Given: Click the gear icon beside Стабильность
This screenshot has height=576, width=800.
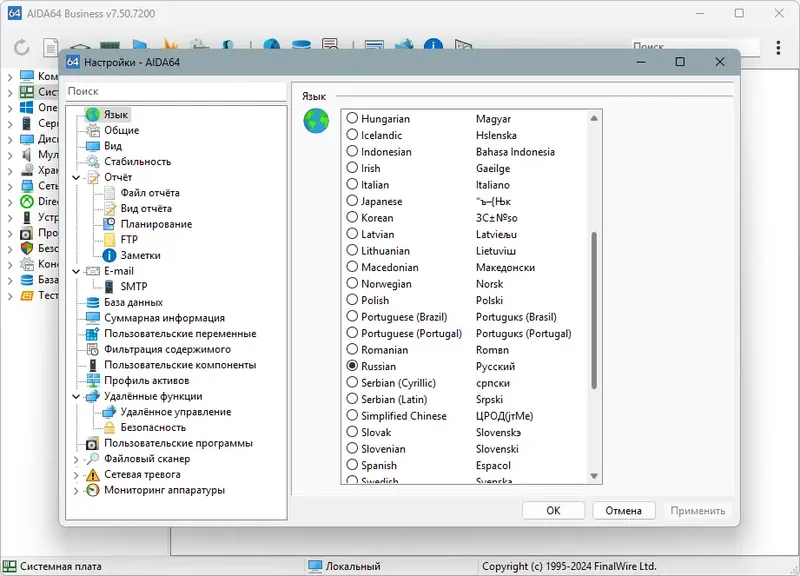Looking at the screenshot, I should coord(92,162).
